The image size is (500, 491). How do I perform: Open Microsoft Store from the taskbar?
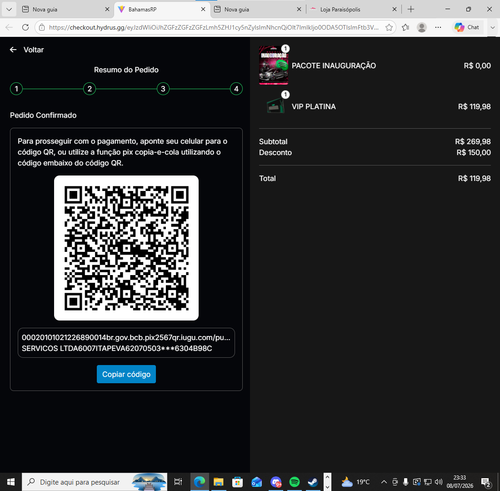pos(237,482)
